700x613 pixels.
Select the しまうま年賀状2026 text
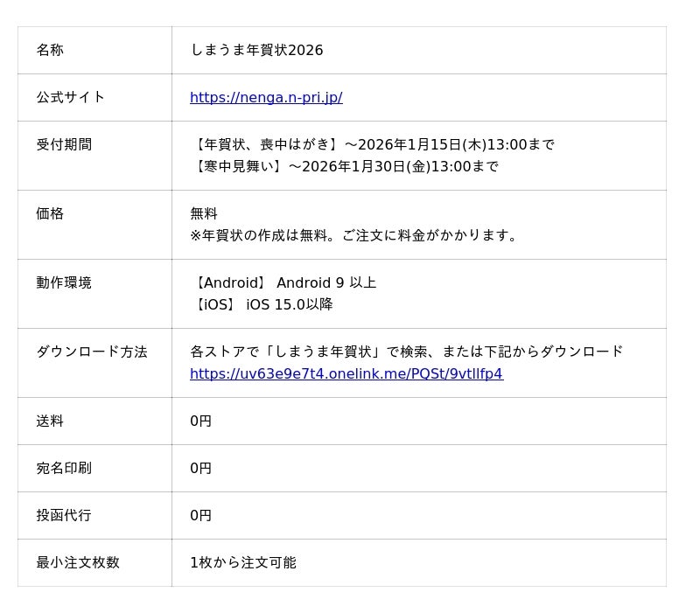pyautogui.click(x=256, y=50)
